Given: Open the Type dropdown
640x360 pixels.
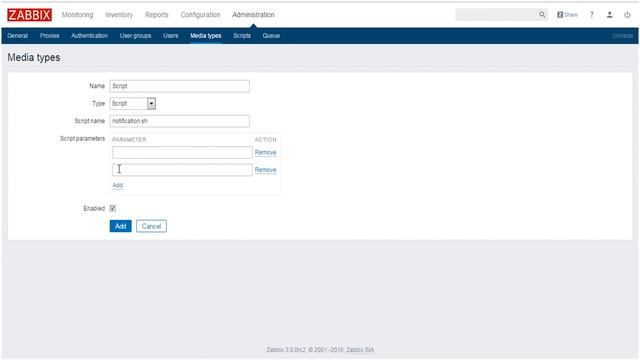Looking at the screenshot, I should pos(133,104).
